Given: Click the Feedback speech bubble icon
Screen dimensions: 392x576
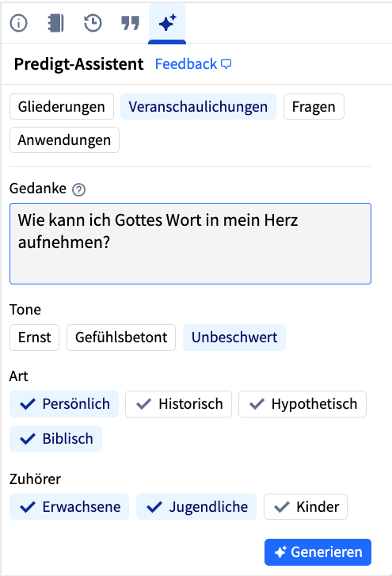Looking at the screenshot, I should tap(226, 64).
